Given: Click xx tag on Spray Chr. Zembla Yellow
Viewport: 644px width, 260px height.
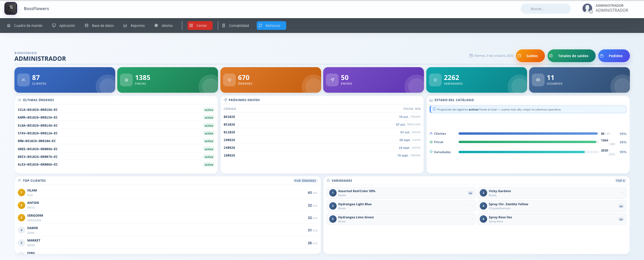Looking at the screenshot, I should coord(621,206).
